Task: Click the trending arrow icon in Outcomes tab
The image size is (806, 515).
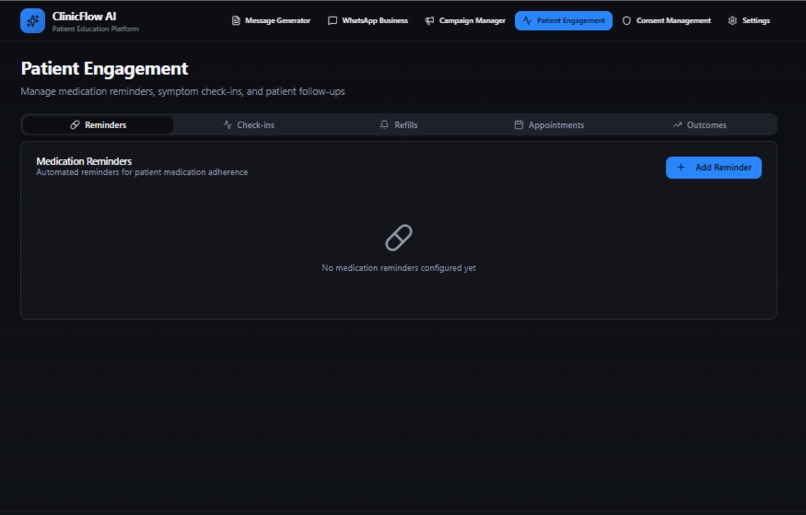Action: [x=677, y=125]
